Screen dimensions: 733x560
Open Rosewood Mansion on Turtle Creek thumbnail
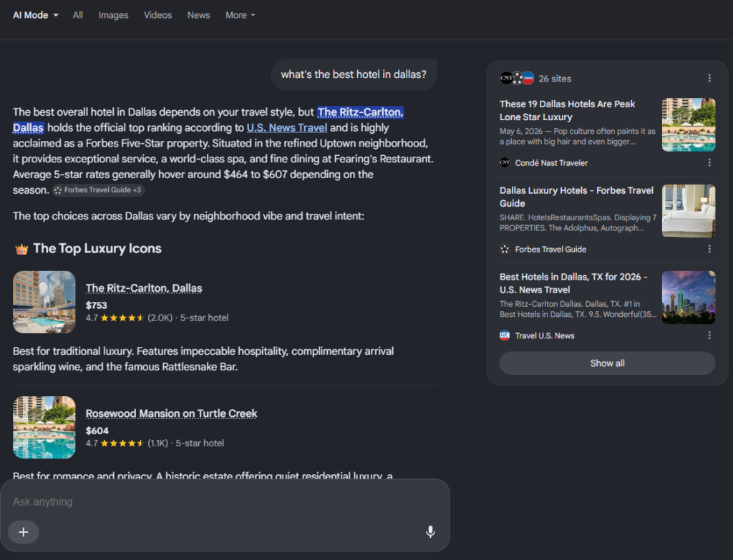point(44,428)
